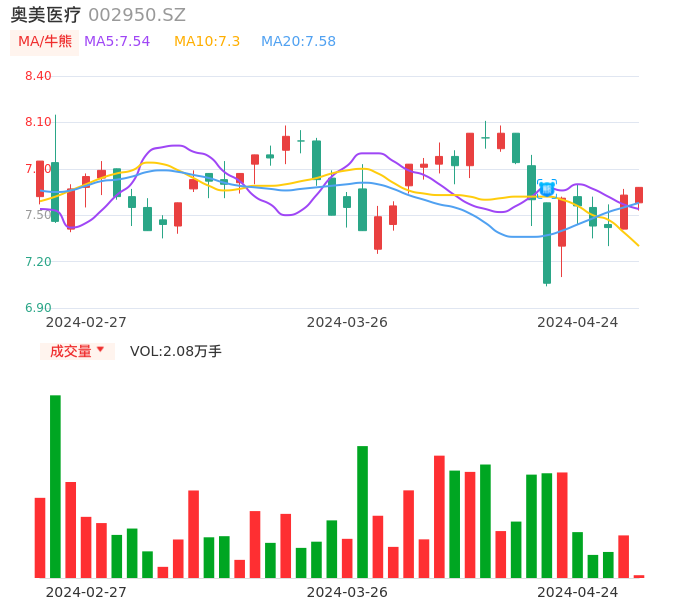Click the 8.40 price axis label
686x606 pixels.
point(37,76)
